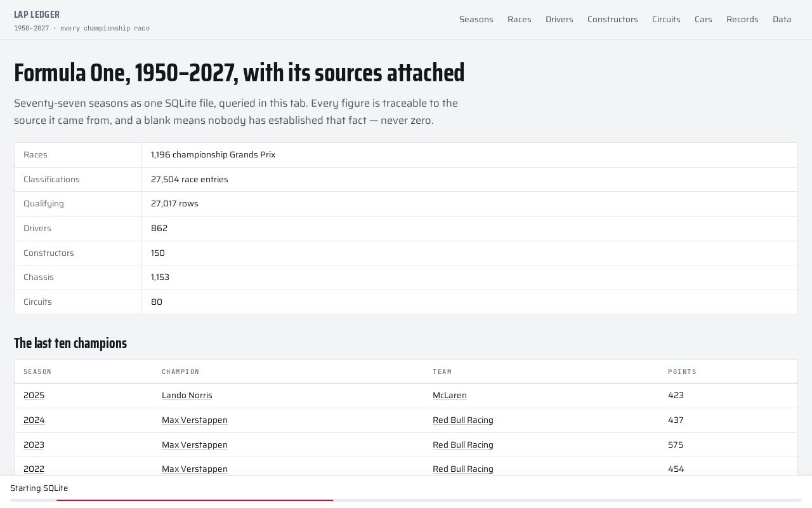Click the 'Starting SQLite' status text
Screen dimensions: 812x508
click(39, 488)
